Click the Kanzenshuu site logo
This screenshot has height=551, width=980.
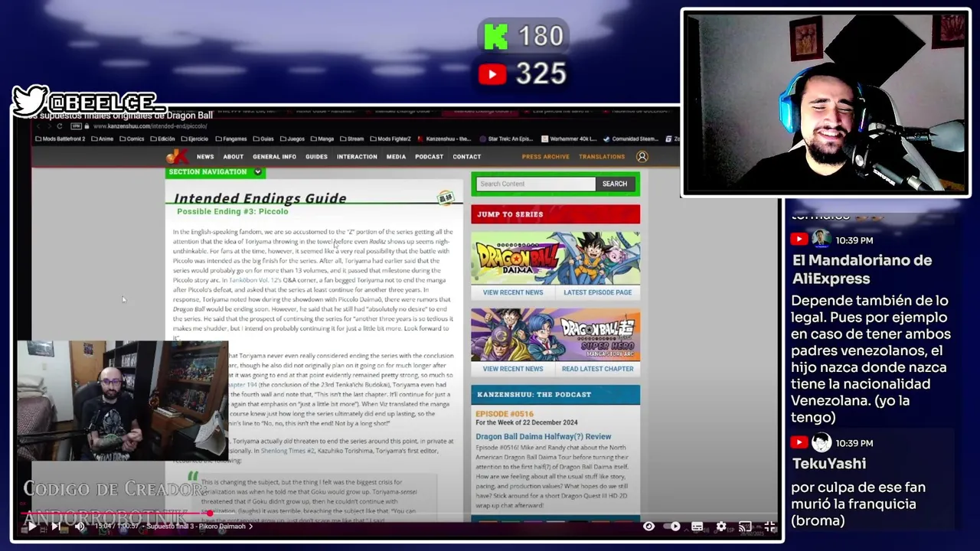[x=177, y=156]
